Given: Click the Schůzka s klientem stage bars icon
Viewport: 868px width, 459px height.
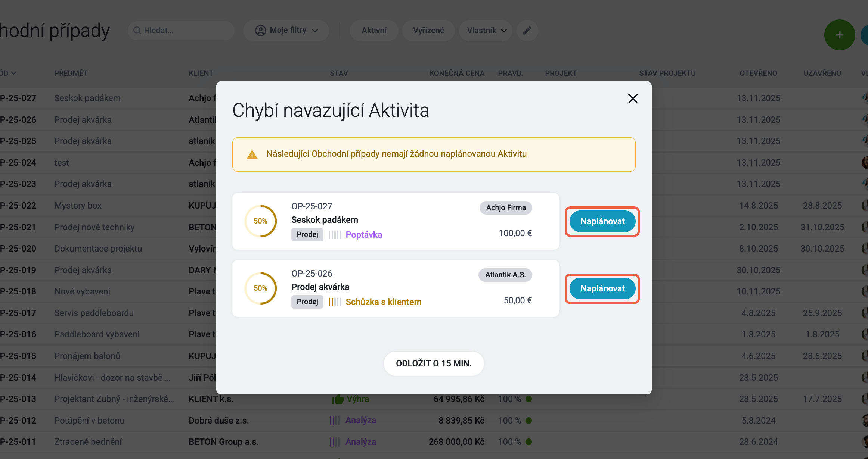Looking at the screenshot, I should (x=335, y=302).
